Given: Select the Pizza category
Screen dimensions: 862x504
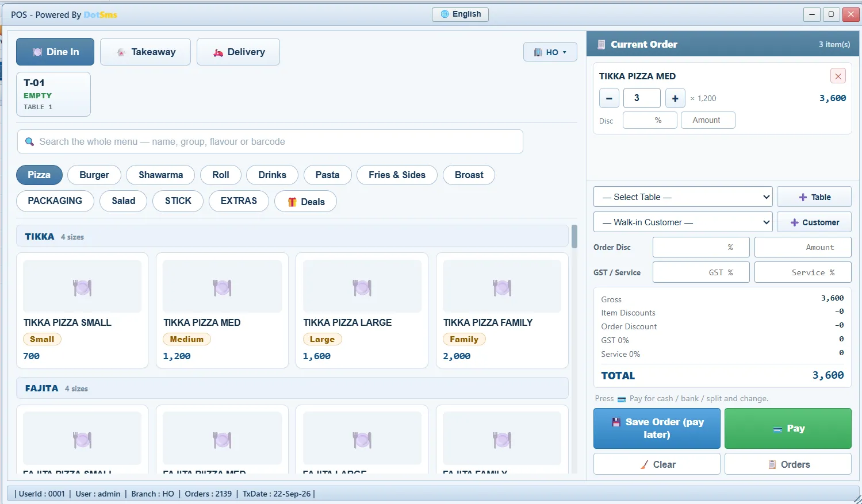Looking at the screenshot, I should point(39,175).
